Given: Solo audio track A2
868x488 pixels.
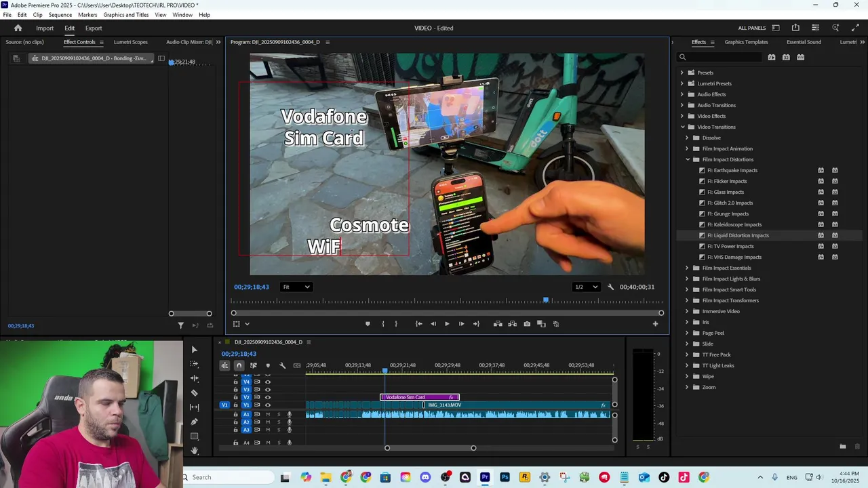Looking at the screenshot, I should 278,422.
